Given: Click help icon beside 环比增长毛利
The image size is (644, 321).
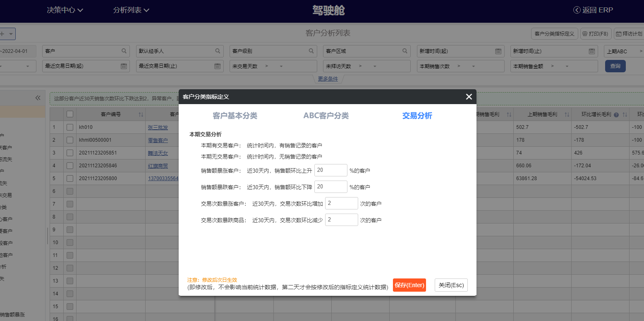Looking at the screenshot, I should click(x=616, y=114).
